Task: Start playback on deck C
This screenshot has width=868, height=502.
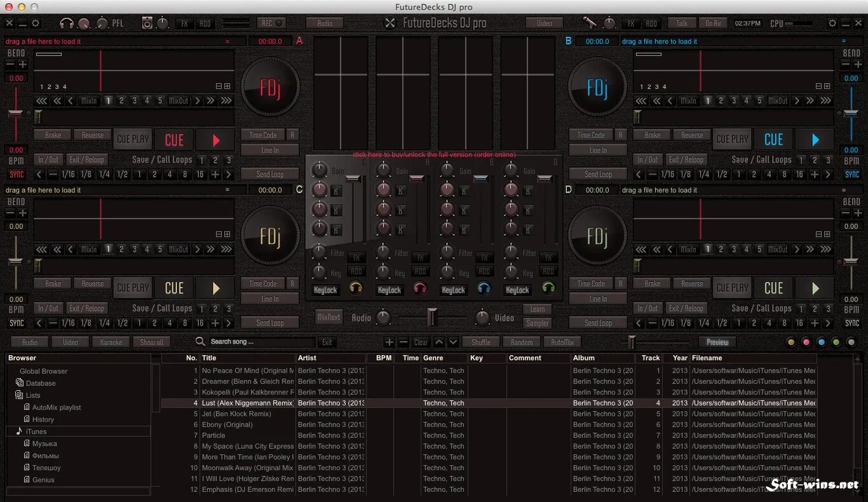Action: [x=215, y=288]
